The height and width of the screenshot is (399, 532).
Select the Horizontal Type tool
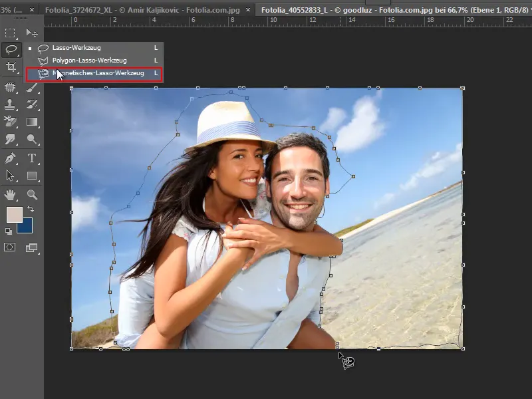tap(31, 158)
